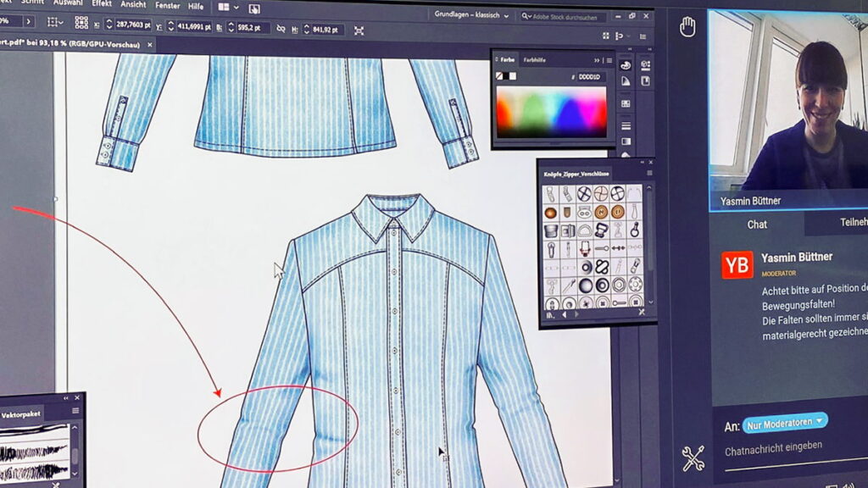
Task: Load next symbol library arrow
Action: click(x=576, y=313)
